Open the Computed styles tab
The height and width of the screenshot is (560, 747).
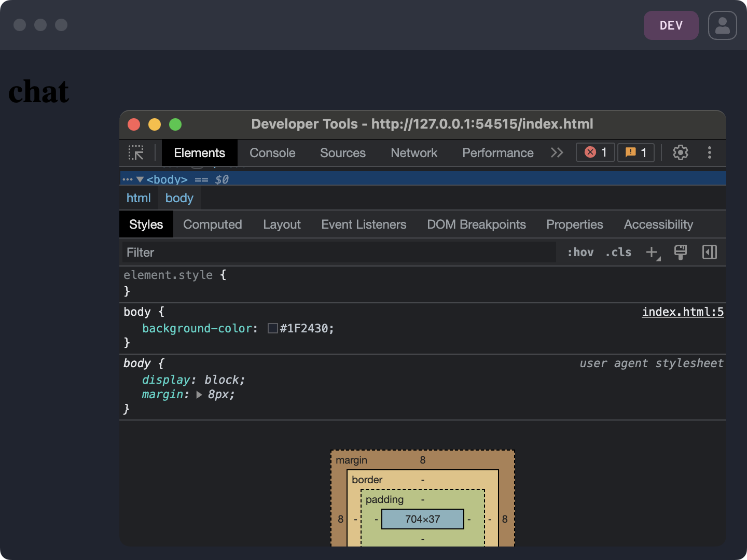point(213,224)
